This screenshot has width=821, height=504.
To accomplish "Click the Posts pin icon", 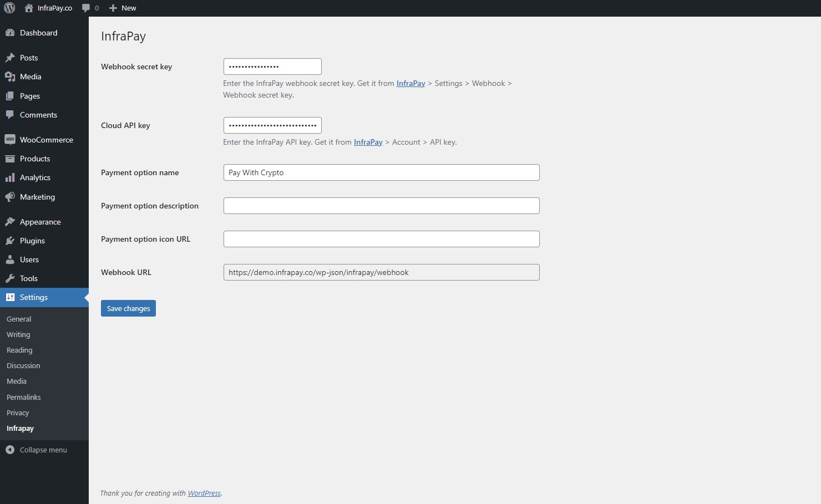I will click(x=10, y=58).
